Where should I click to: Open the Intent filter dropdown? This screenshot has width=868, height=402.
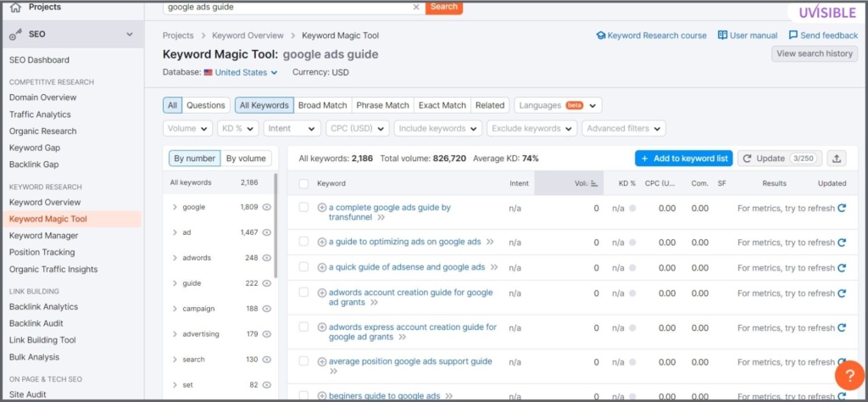pos(292,128)
